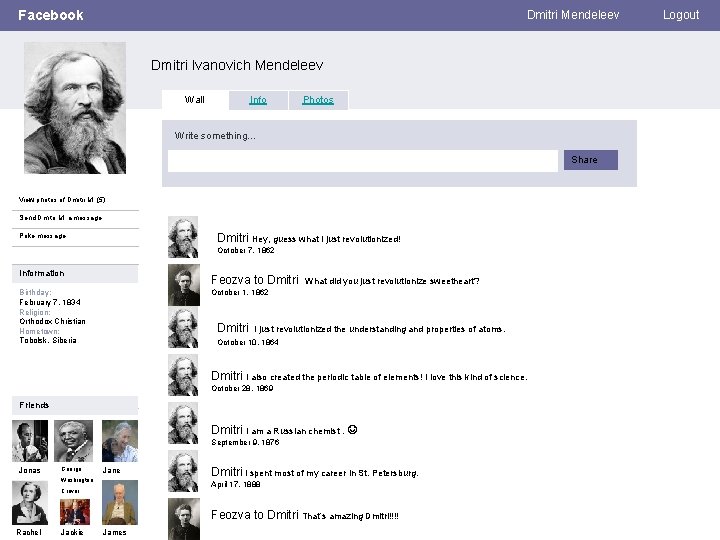Click the George Washington Carver name label
The height and width of the screenshot is (540, 720).
[x=76, y=480]
